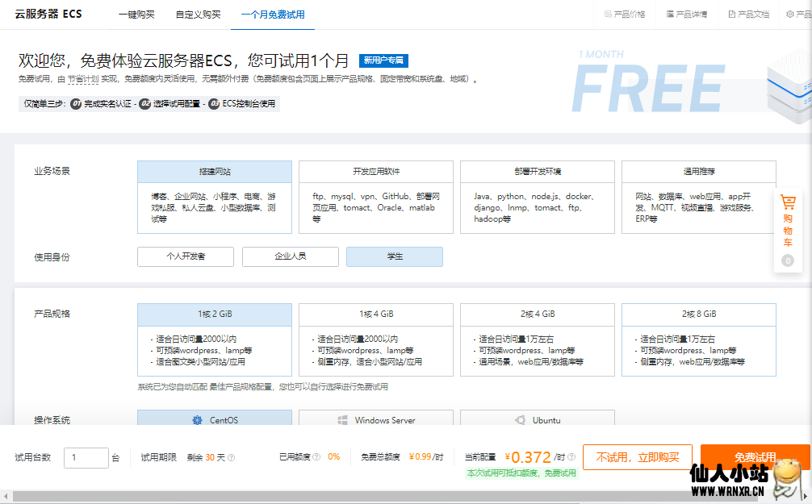Click the CentOS logo icon

pos(197,420)
